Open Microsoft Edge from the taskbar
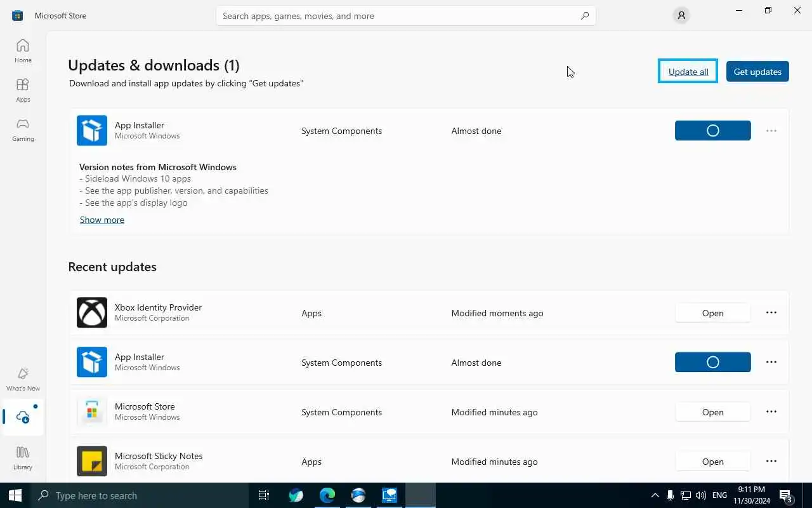812x508 pixels. coord(327,495)
